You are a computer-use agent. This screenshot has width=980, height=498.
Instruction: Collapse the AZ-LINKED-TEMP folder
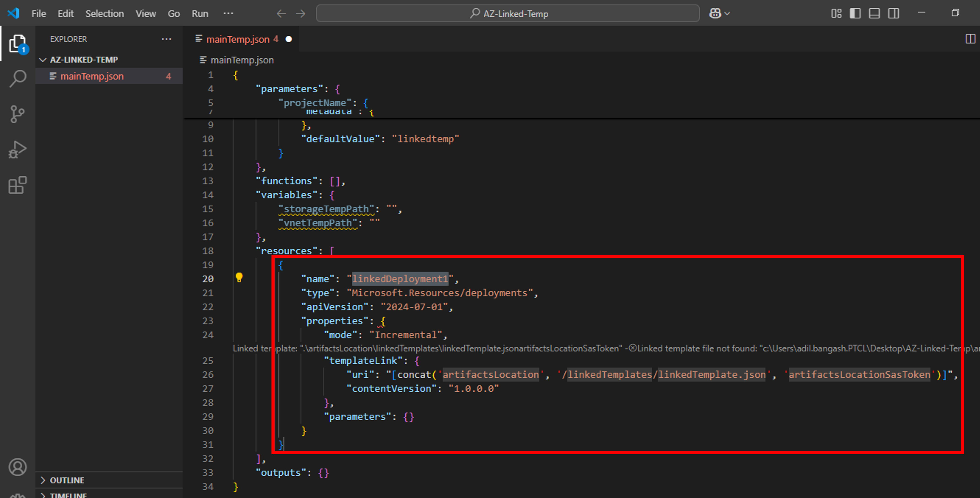click(x=43, y=59)
